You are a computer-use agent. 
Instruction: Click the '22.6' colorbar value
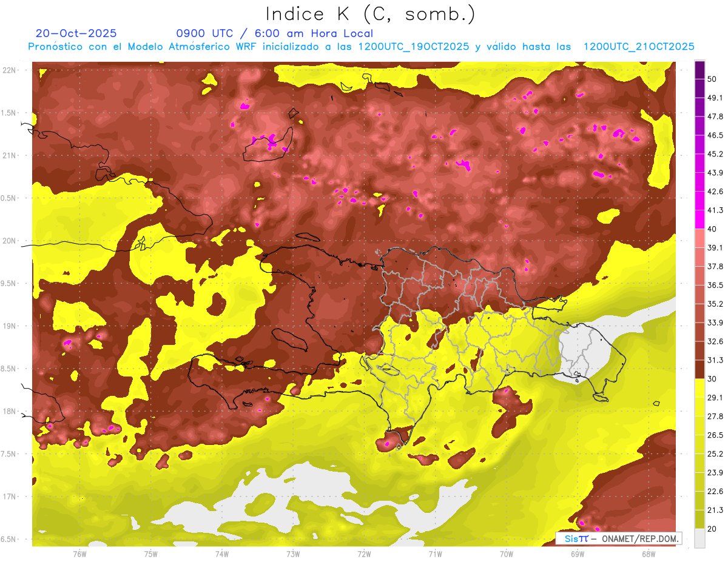coord(715,492)
